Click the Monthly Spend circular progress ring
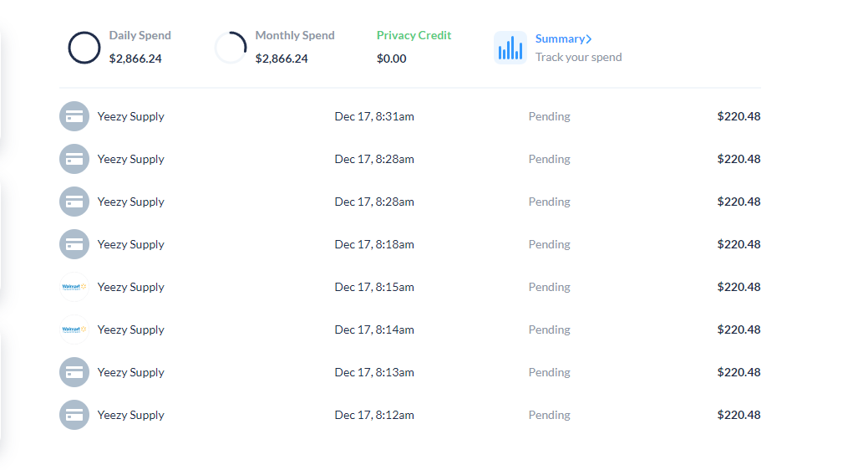The width and height of the screenshot is (868, 470). click(231, 48)
